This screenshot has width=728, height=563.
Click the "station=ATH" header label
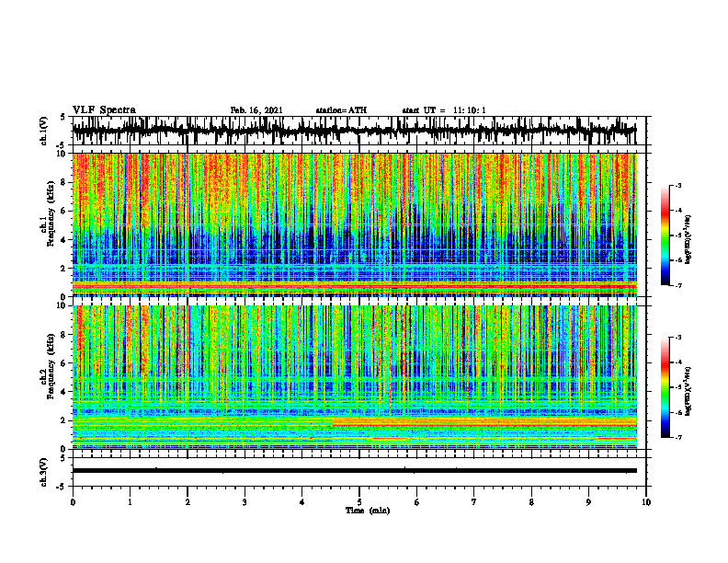[x=341, y=110]
